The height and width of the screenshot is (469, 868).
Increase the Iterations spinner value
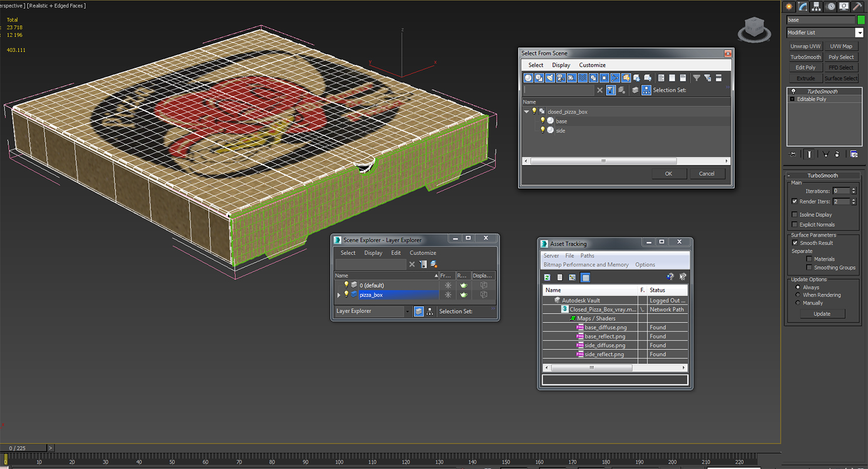click(x=854, y=189)
